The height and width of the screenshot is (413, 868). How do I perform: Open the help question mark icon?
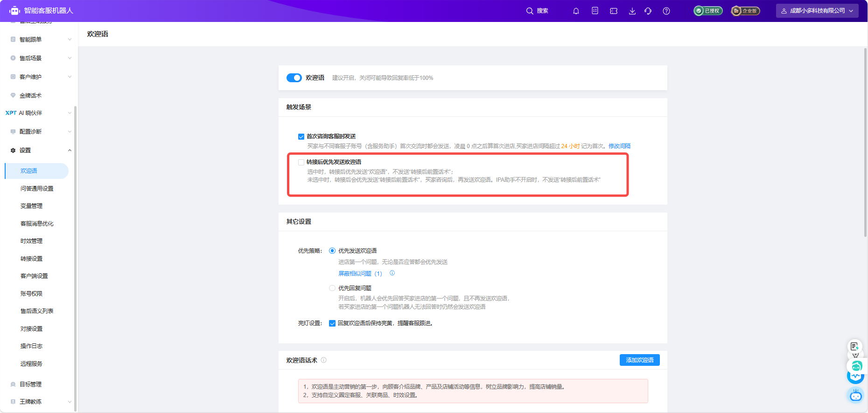[666, 11]
